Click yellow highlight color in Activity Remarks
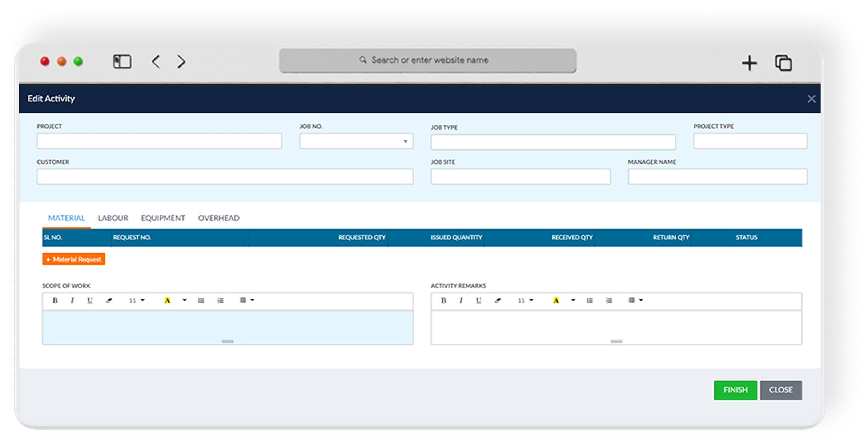The image size is (868, 444). click(556, 300)
